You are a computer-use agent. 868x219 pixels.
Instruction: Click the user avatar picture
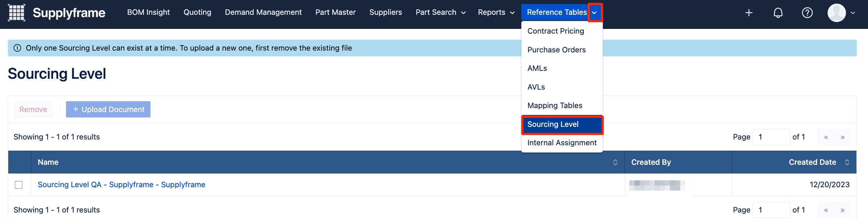coord(837,13)
